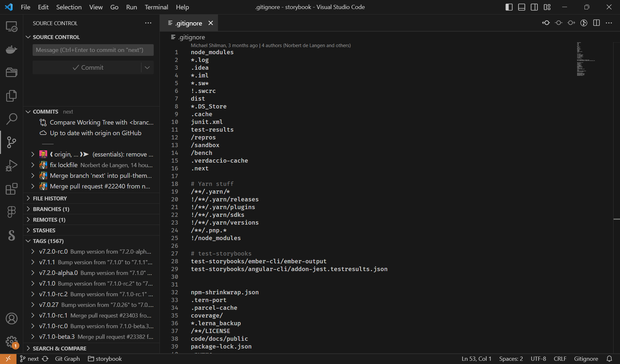Open the Terminal menu
This screenshot has width=620, height=364.
point(156,7)
